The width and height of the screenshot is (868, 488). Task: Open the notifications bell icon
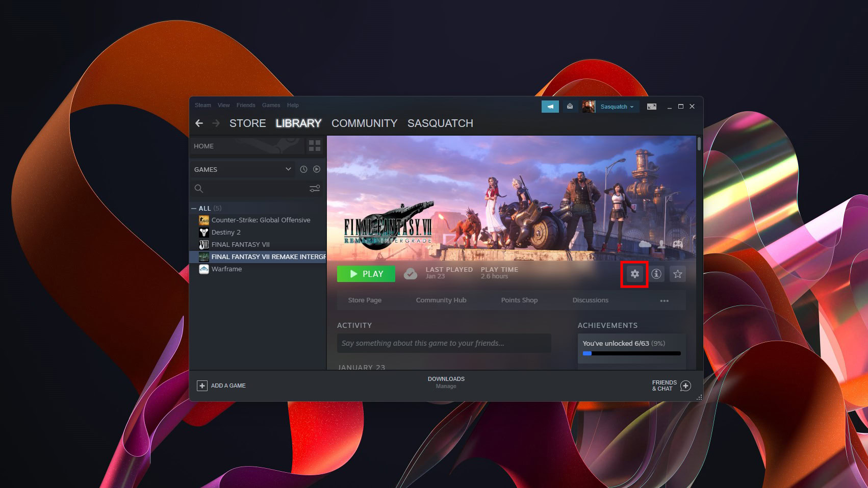coord(570,107)
